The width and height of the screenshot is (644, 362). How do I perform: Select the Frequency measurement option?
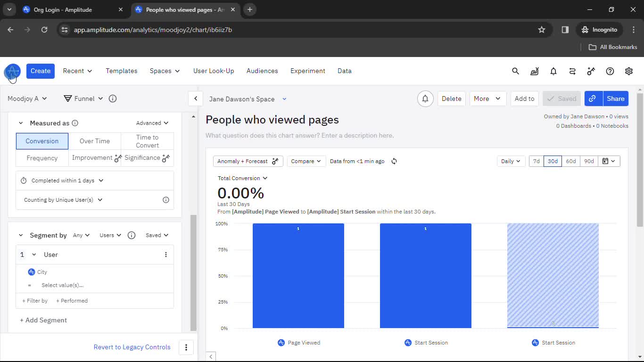[x=42, y=158]
